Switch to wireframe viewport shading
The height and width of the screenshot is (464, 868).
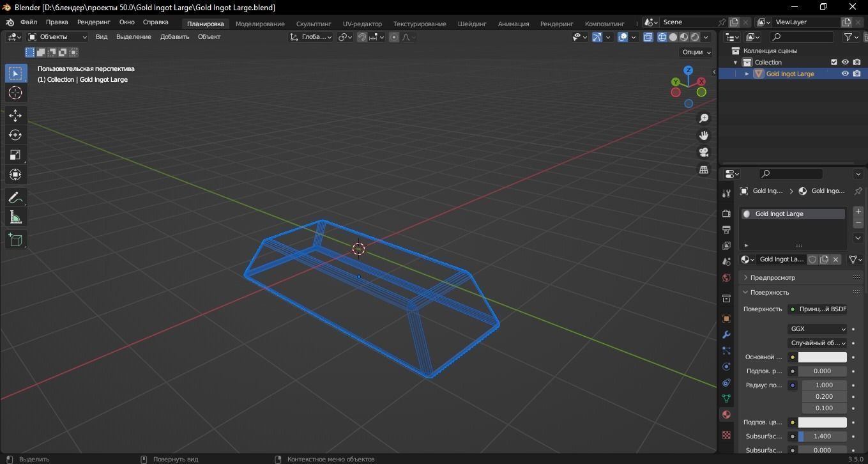click(662, 37)
